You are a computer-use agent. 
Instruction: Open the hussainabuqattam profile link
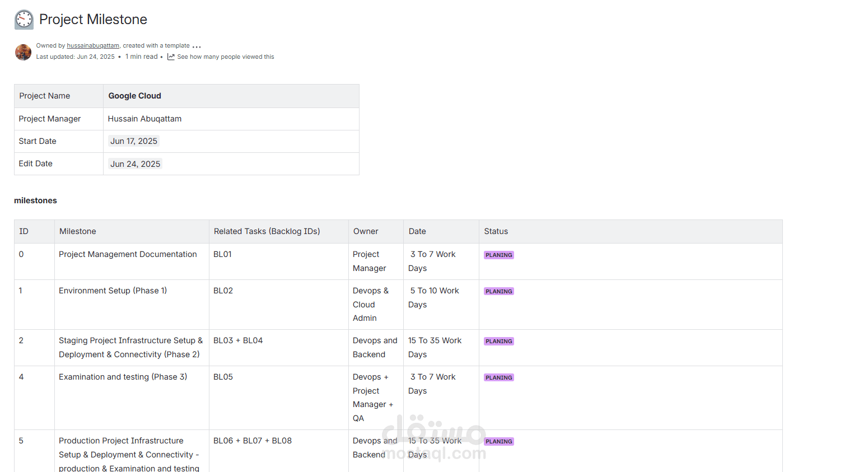click(93, 46)
